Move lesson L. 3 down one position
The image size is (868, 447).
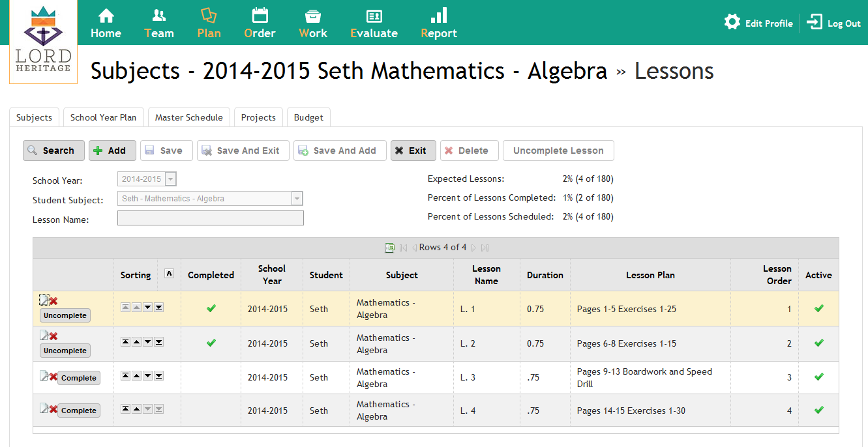click(147, 375)
